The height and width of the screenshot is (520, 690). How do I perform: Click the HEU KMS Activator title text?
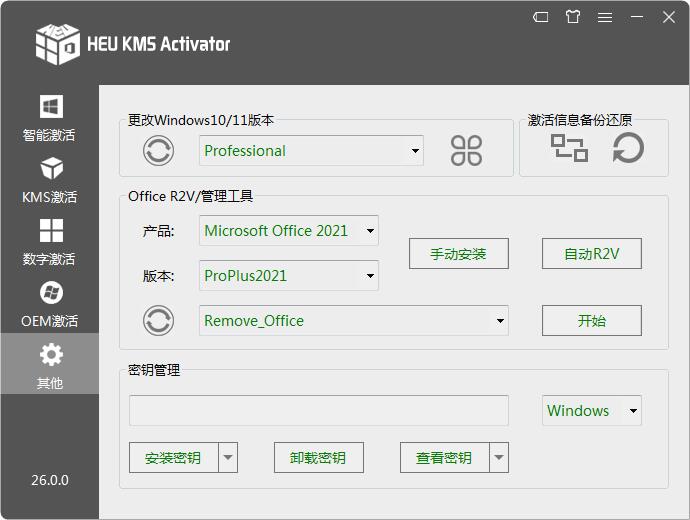(x=158, y=44)
